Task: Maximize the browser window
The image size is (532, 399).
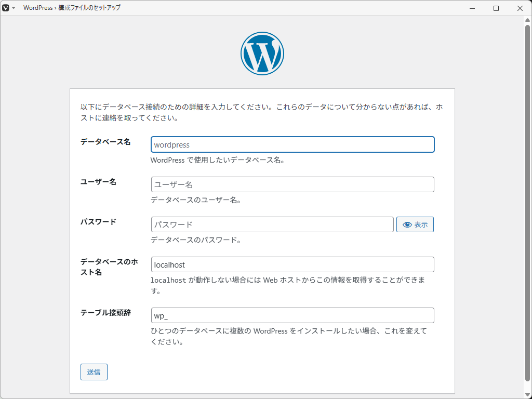Action: coord(496,8)
